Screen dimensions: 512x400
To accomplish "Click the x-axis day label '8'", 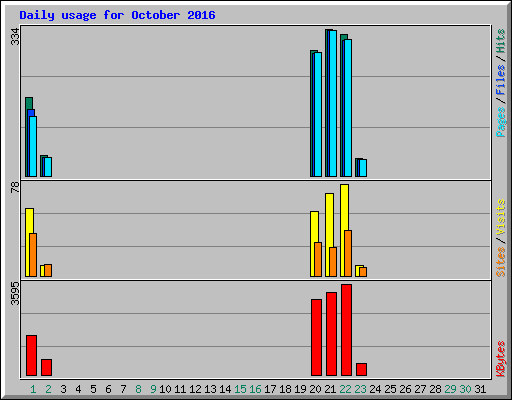I will click(138, 389).
